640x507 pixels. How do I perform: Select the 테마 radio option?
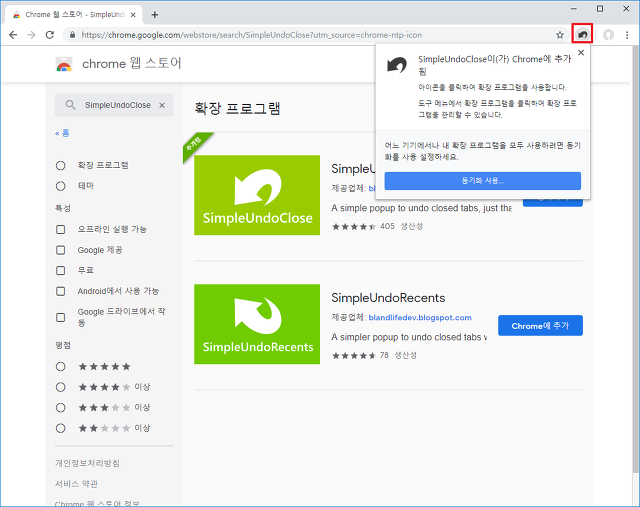pyautogui.click(x=60, y=186)
